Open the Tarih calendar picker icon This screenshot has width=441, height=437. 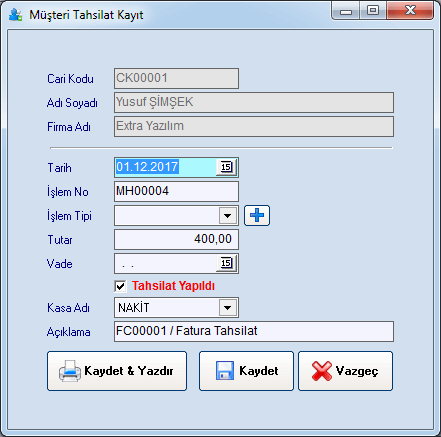click(227, 167)
